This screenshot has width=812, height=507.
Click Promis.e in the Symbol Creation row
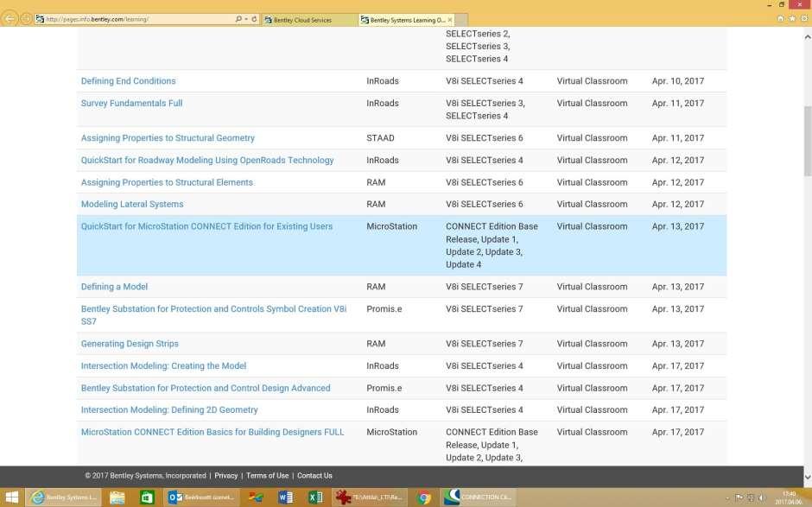point(384,308)
